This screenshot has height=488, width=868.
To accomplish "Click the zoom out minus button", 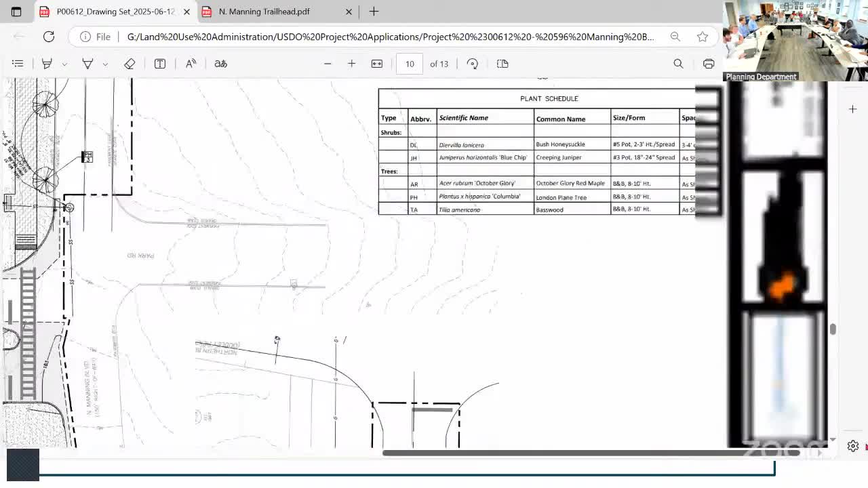I will tap(328, 64).
